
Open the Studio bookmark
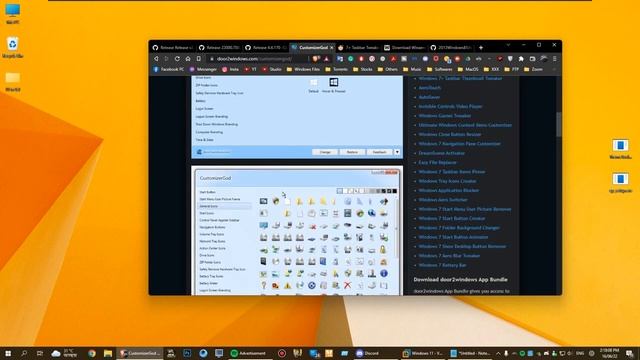(272, 69)
